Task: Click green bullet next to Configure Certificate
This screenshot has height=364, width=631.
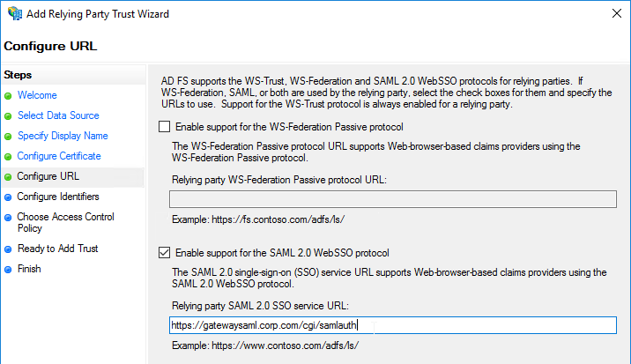Action: pos(8,157)
